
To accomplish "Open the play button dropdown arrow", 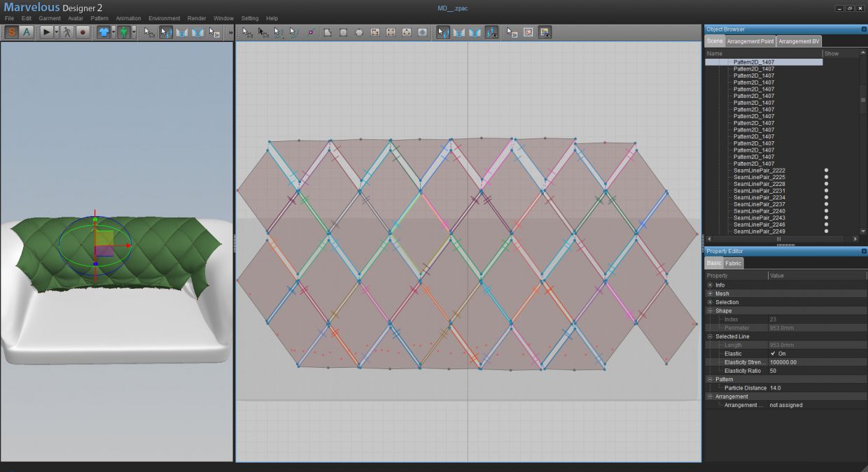I will point(56,32).
